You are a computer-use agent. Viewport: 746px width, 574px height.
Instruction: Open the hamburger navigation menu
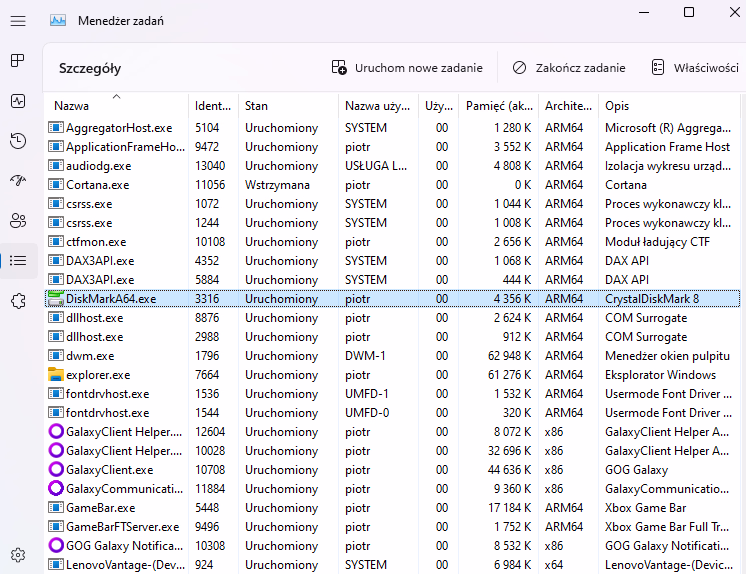[18, 20]
